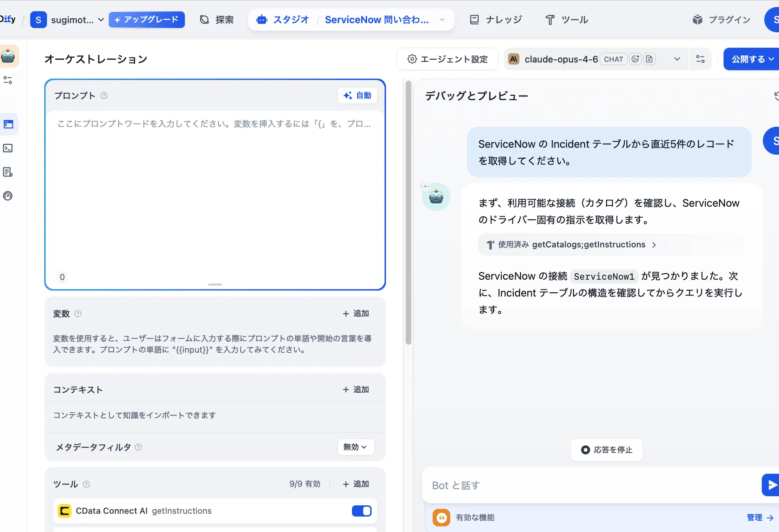Viewport: 779px width, 532px height.
Task: Click 応答を停止 to stop the response
Action: point(606,450)
